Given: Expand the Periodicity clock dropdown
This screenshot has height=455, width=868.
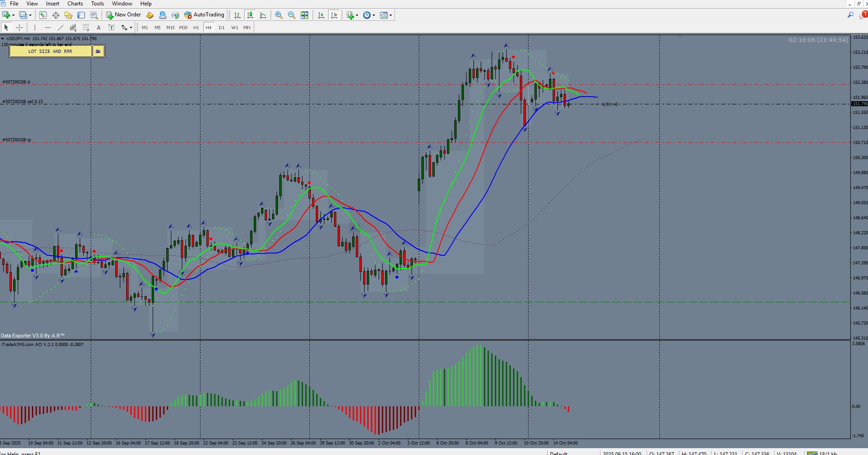Looking at the screenshot, I should click(374, 15).
